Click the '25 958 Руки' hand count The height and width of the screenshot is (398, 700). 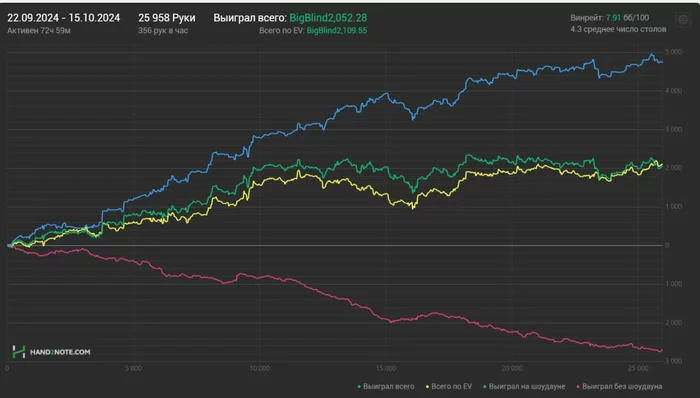167,18
